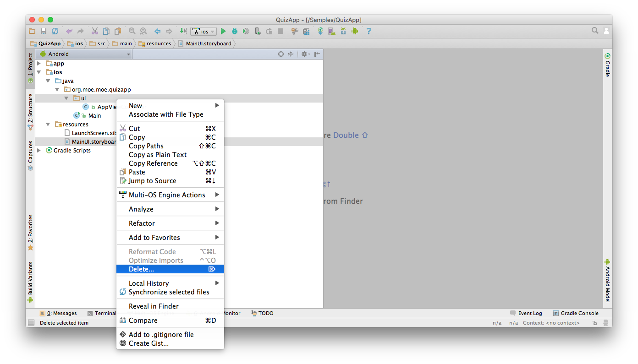Screen dimensions: 638x364
Task: Click the Copy toolbar icon
Action: [106, 31]
